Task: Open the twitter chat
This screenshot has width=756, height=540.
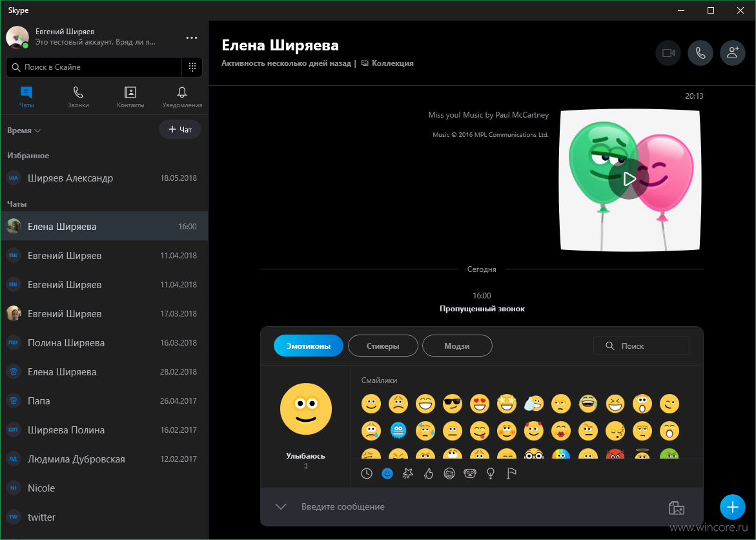Action: coord(104,517)
